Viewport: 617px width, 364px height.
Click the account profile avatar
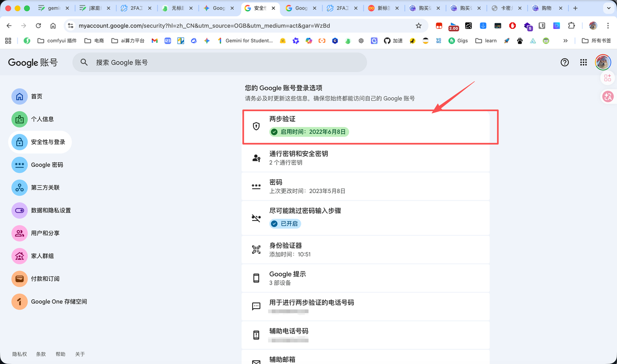[x=603, y=62]
